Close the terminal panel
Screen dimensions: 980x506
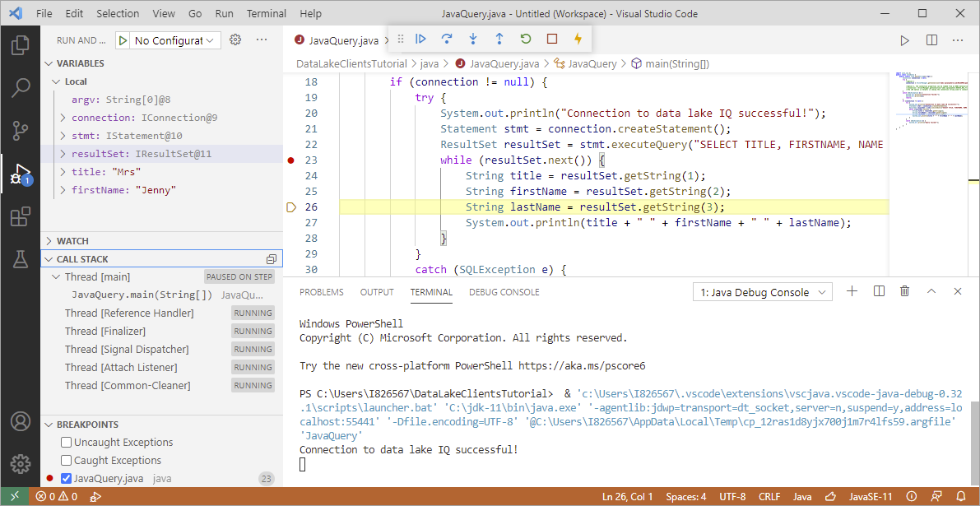point(958,291)
